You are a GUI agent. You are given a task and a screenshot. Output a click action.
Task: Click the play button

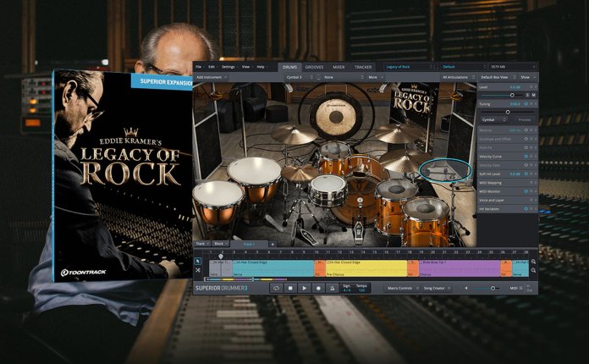pyautogui.click(x=305, y=288)
